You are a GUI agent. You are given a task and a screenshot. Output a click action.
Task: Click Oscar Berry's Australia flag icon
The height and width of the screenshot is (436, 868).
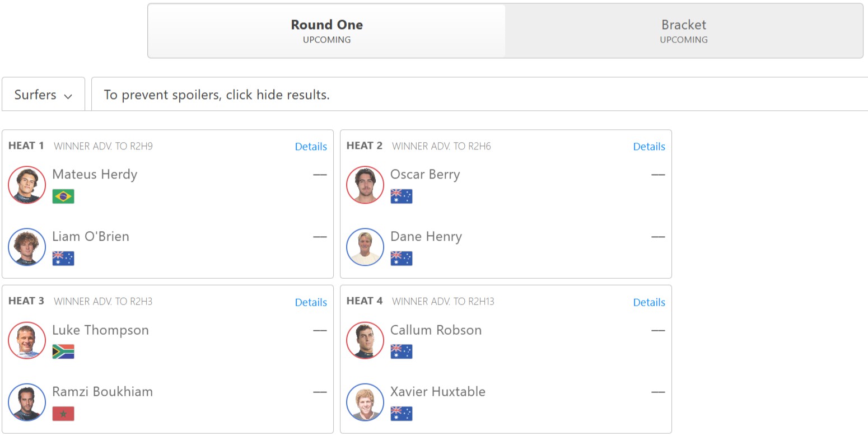click(x=402, y=196)
